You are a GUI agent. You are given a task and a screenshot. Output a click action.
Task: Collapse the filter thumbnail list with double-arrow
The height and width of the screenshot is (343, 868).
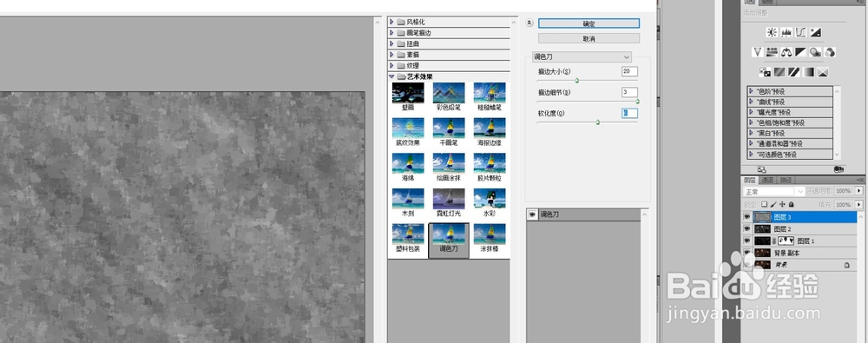[x=529, y=23]
